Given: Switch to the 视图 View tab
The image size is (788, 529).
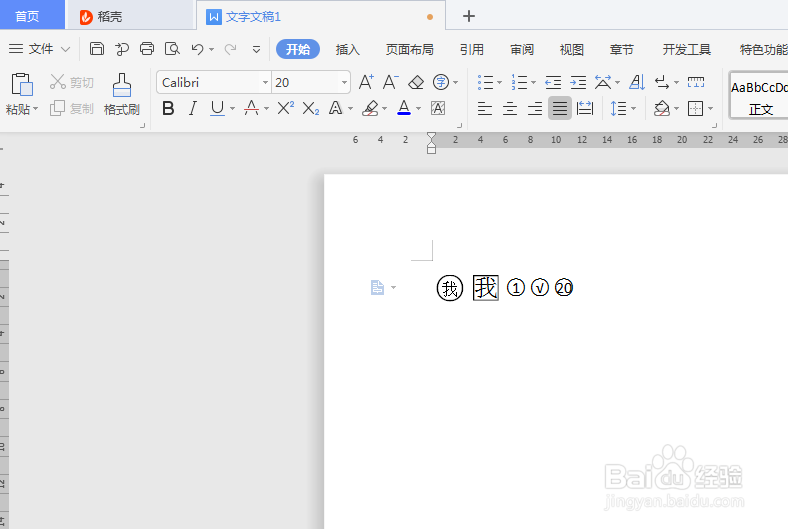Looking at the screenshot, I should [x=571, y=49].
